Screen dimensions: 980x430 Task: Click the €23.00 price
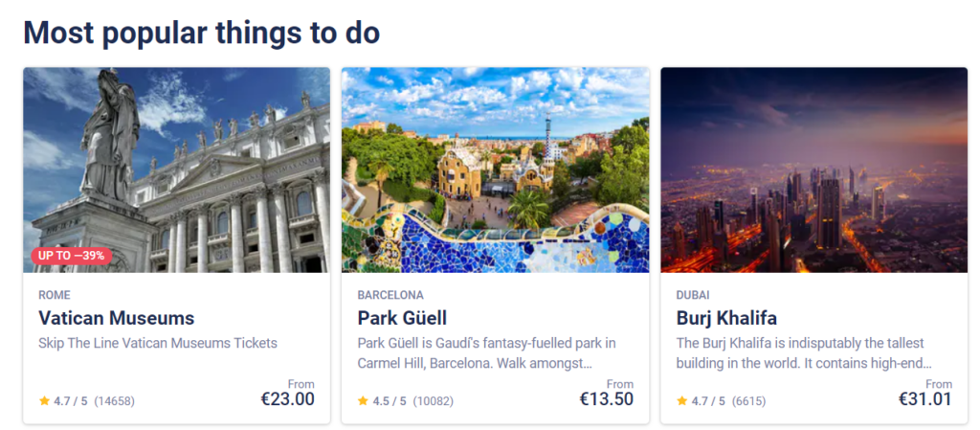tap(287, 399)
